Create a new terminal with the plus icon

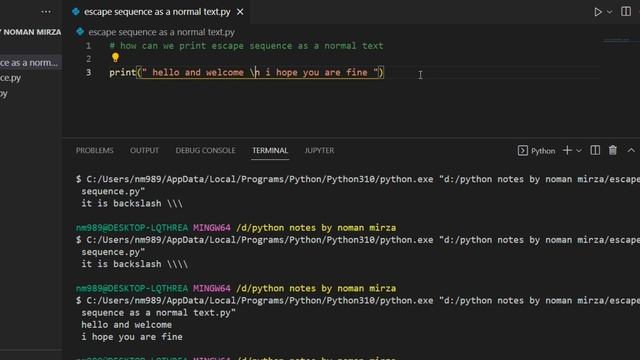pyautogui.click(x=567, y=150)
